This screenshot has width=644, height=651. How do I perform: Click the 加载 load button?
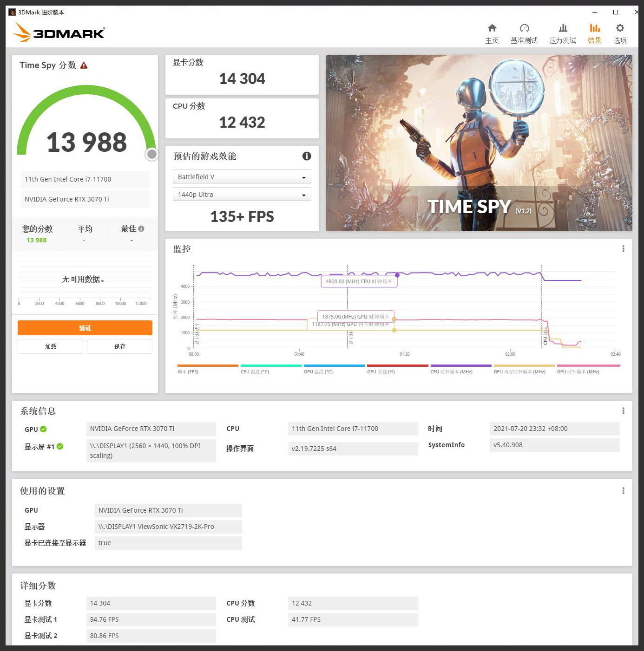pyautogui.click(x=50, y=346)
